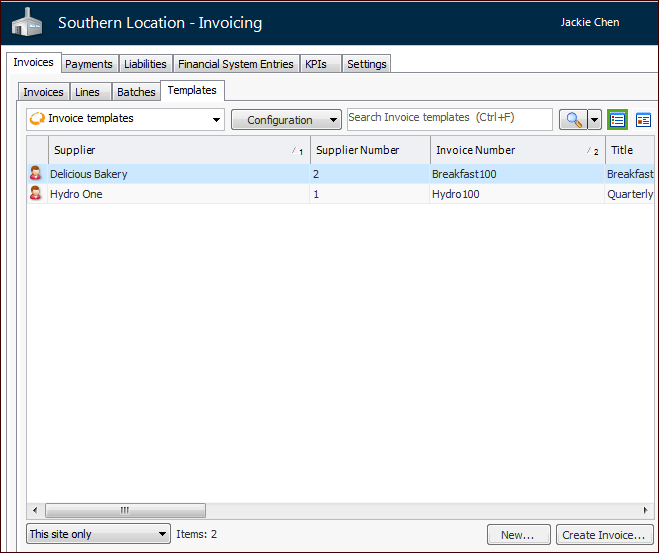Expand the Invoice templates view dropdown
The height and width of the screenshot is (553, 659).
coord(217,120)
